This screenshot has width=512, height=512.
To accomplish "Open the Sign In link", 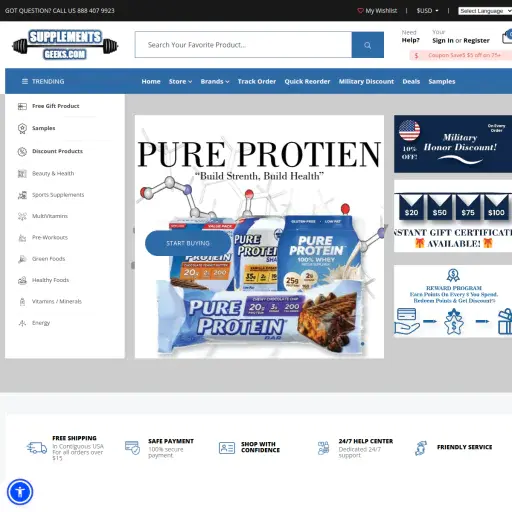I will (443, 40).
